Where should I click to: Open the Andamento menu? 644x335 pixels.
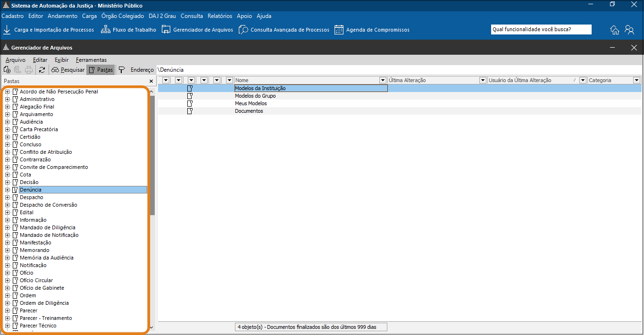(62, 16)
